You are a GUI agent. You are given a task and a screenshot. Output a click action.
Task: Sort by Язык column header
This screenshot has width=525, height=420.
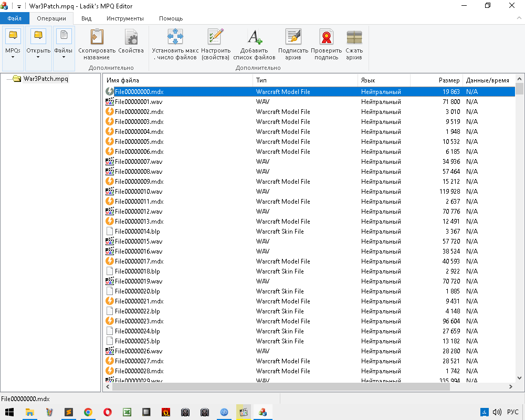(384, 80)
